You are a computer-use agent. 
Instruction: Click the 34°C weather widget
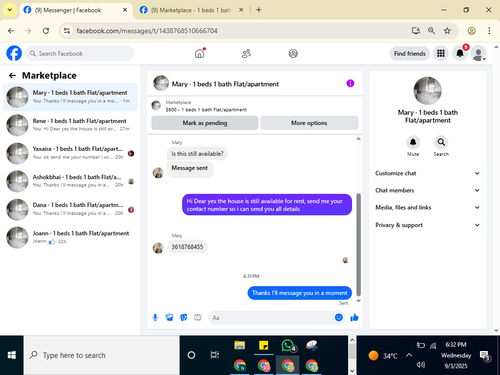tap(383, 356)
